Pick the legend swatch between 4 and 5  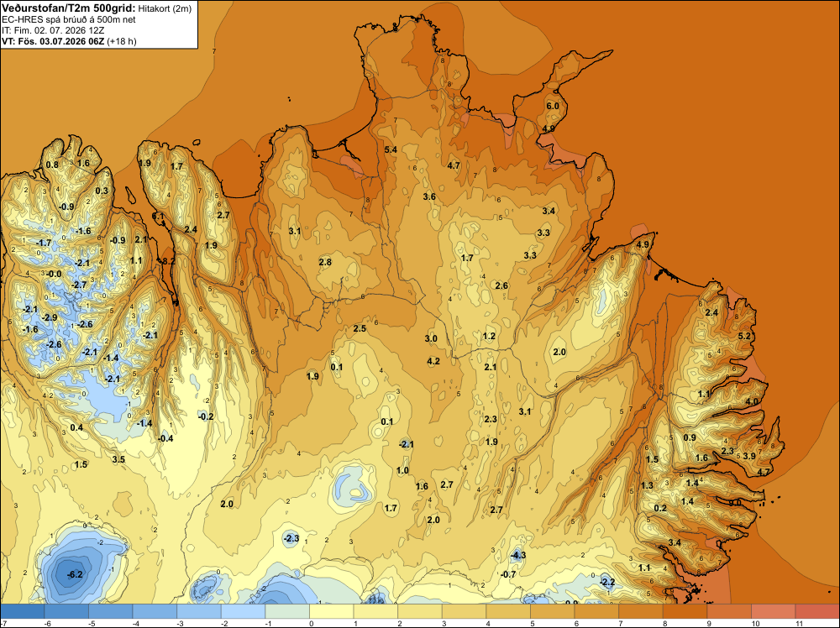(508, 611)
